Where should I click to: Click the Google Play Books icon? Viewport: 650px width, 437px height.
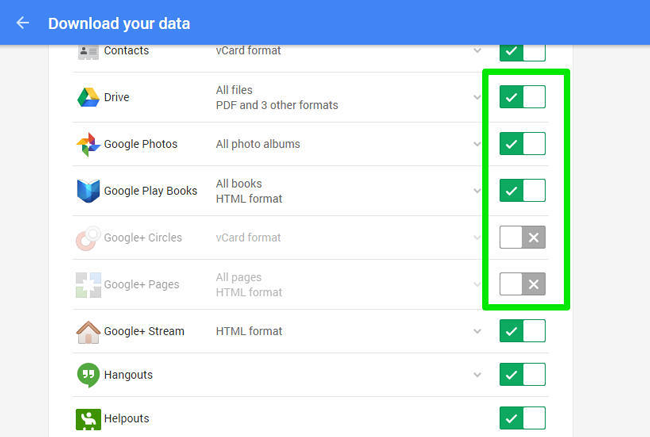pyautogui.click(x=88, y=191)
